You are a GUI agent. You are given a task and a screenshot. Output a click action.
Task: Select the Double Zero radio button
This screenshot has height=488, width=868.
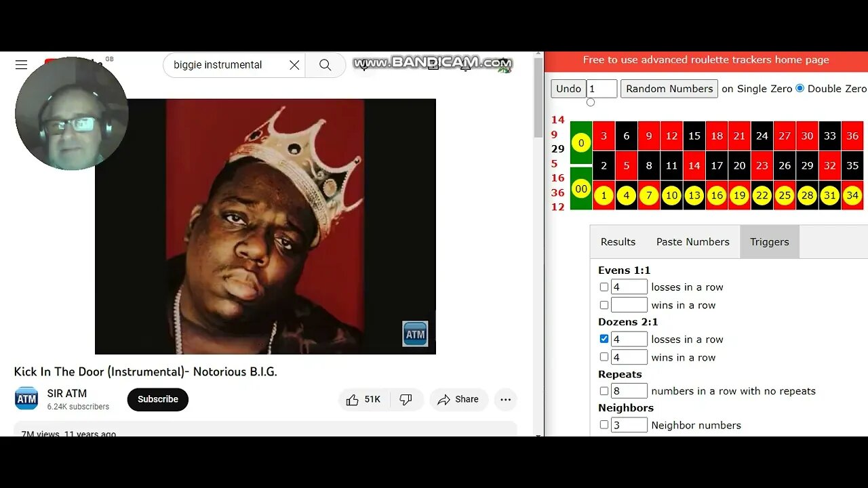(x=800, y=88)
